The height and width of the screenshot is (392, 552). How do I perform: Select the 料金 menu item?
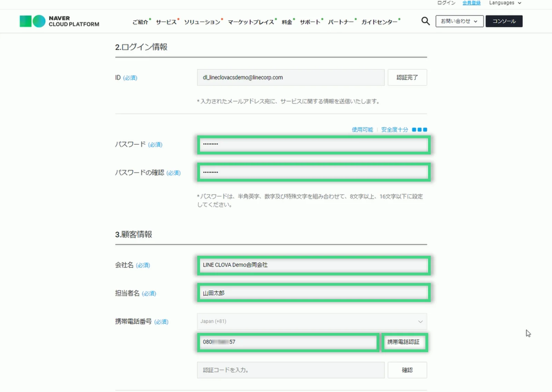coord(287,22)
